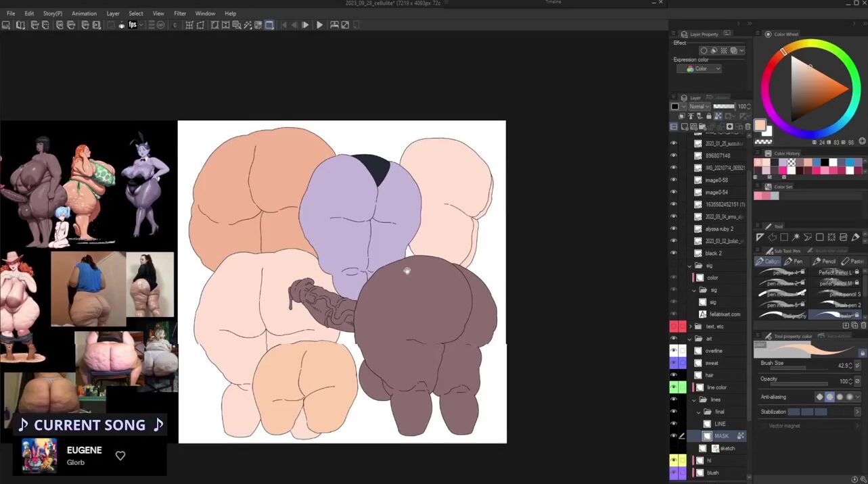Open the Animation menu
Viewport: 868px width, 484px height.
[84, 14]
